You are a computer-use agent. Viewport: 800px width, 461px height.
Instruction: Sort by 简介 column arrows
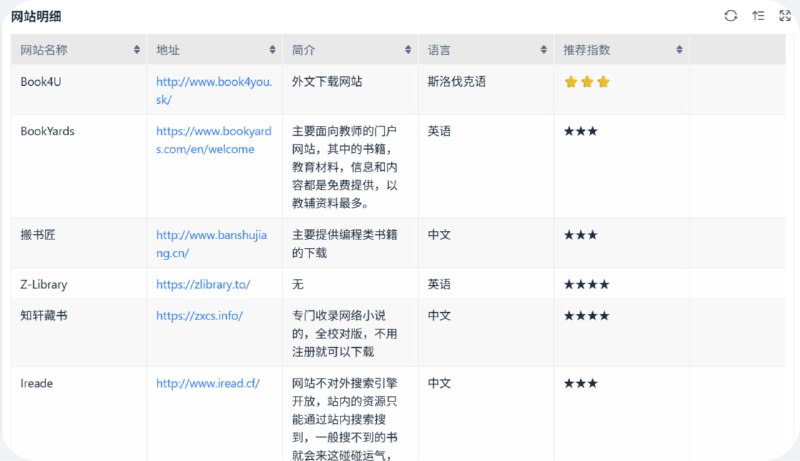[x=408, y=49]
